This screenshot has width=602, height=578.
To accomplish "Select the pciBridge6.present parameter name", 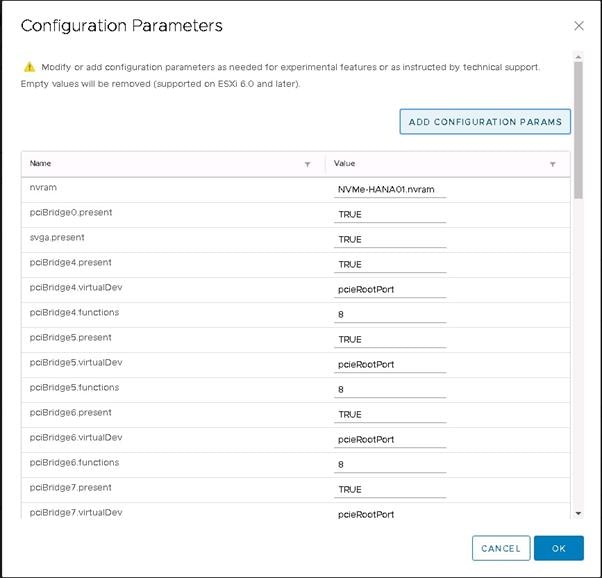I will [x=71, y=412].
